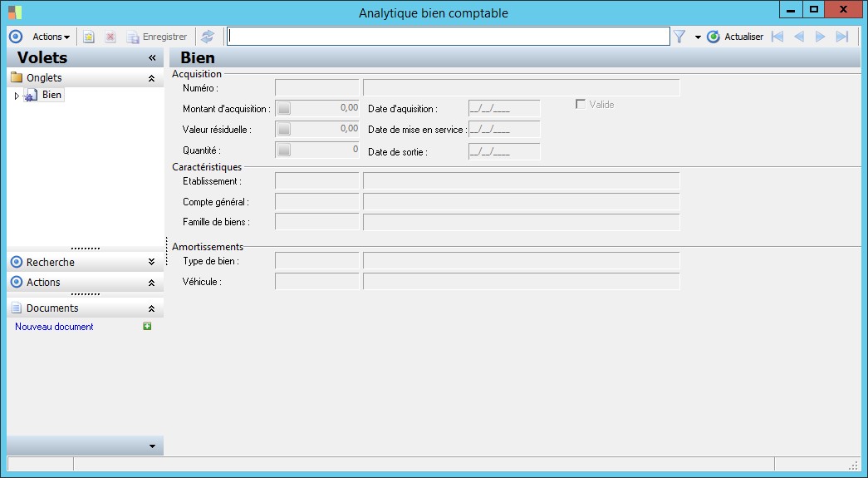Image resolution: width=868 pixels, height=478 pixels.
Task: Click the Valeur résiduelle calculator button
Action: tap(284, 129)
